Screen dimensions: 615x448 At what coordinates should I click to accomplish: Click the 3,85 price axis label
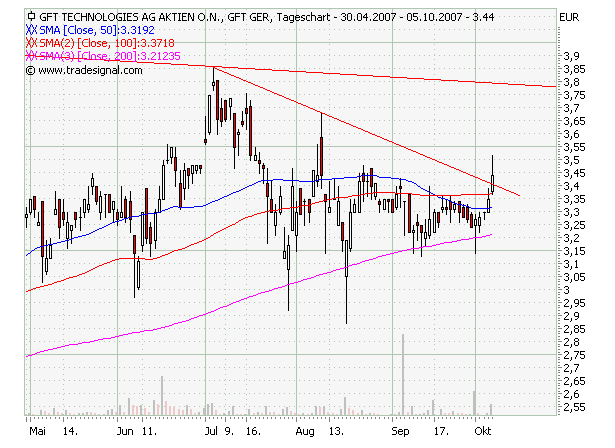(574, 69)
